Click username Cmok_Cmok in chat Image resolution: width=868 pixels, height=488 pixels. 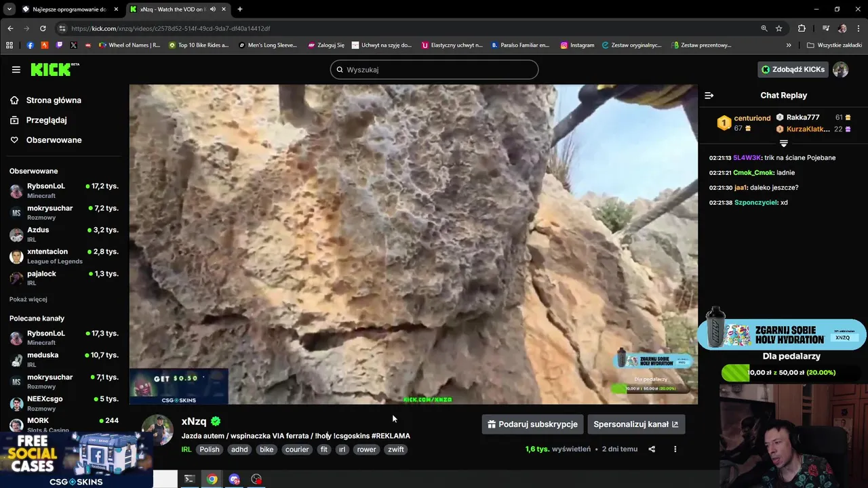(753, 173)
